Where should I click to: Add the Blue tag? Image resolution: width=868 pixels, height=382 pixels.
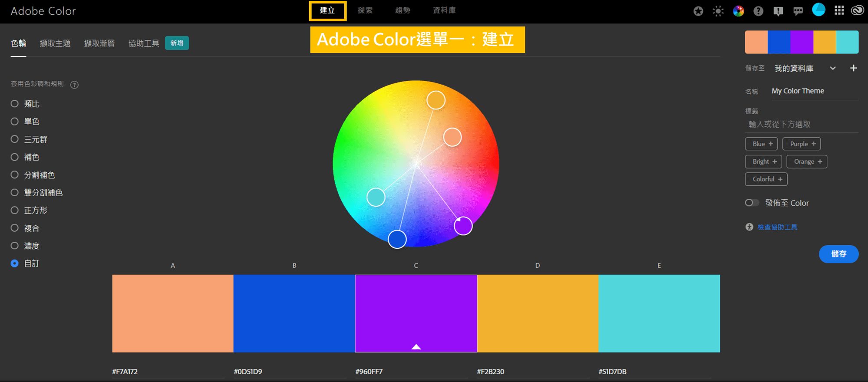[x=761, y=144]
